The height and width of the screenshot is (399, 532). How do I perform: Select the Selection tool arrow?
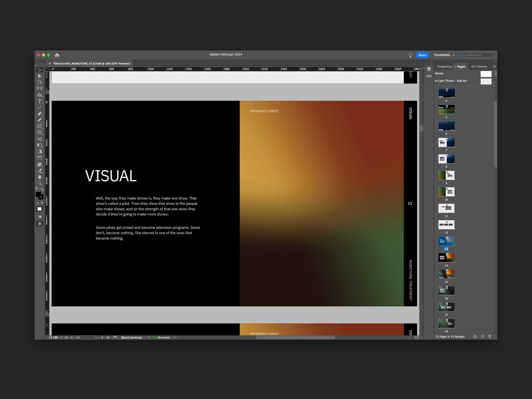(40, 70)
